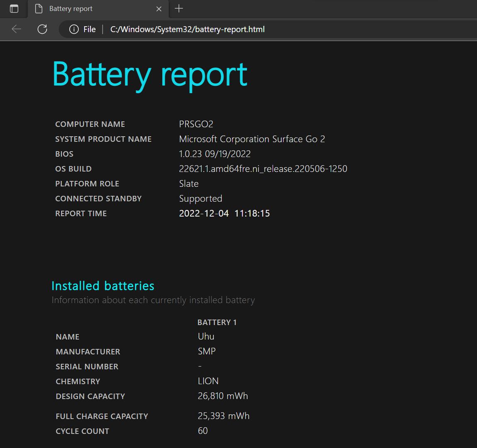Click the design capacity 26,810 mWh value

point(223,396)
